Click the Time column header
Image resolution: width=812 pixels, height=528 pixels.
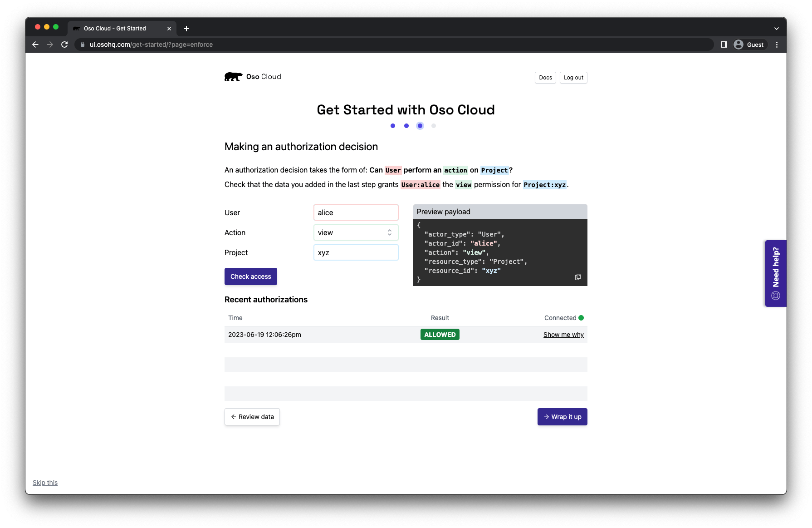point(235,318)
